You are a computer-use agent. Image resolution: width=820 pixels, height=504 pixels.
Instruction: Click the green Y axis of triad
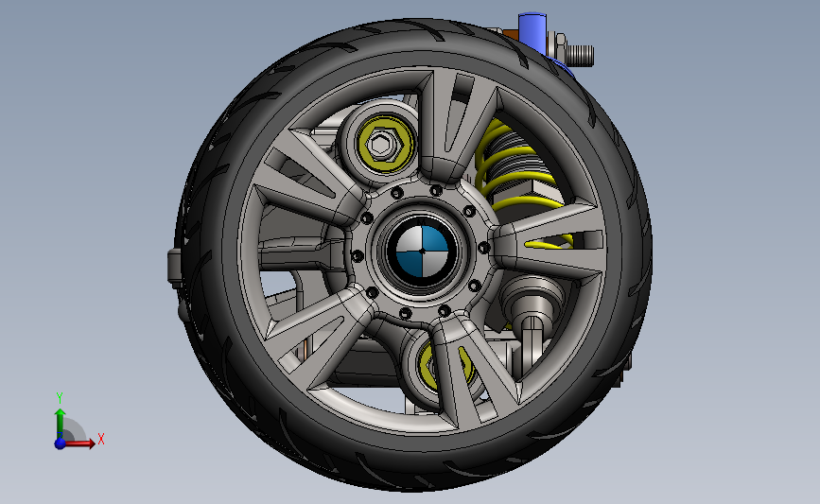click(x=61, y=424)
